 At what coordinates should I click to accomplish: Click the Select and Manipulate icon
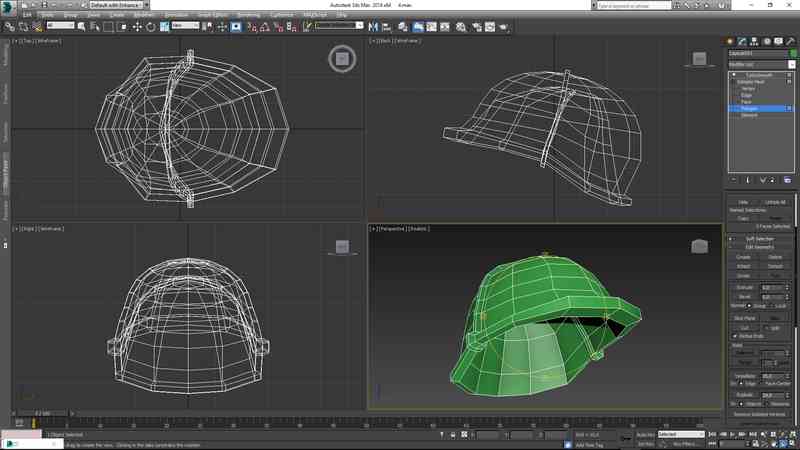click(222, 27)
